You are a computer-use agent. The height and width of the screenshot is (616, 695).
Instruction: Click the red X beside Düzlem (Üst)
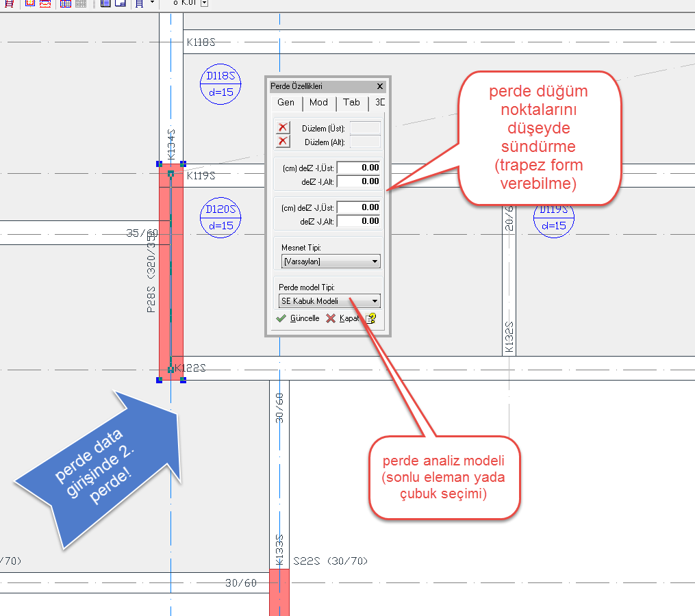click(x=283, y=128)
